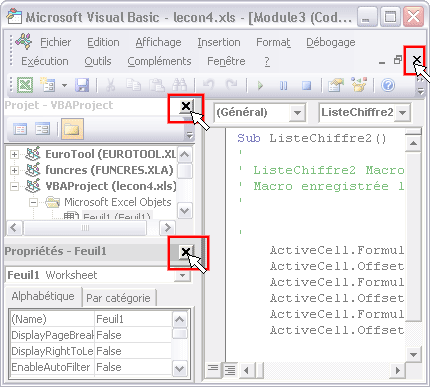Switch to procedure view at code bottom

212,369
